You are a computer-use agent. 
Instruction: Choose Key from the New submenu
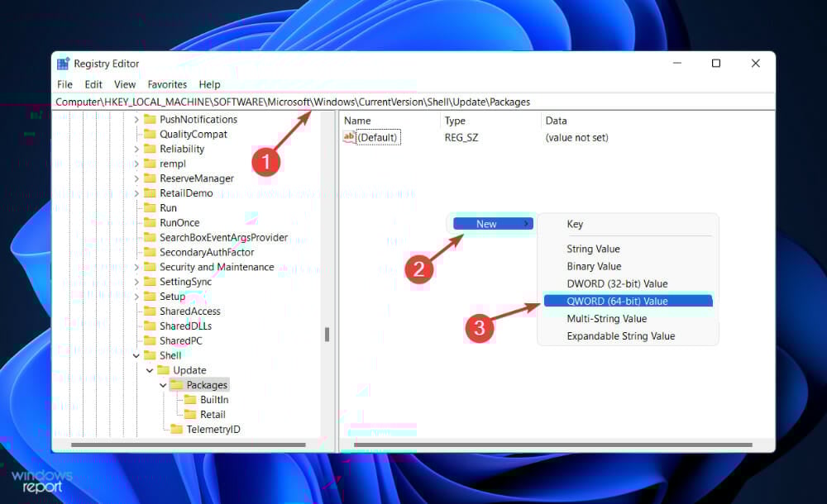(575, 224)
